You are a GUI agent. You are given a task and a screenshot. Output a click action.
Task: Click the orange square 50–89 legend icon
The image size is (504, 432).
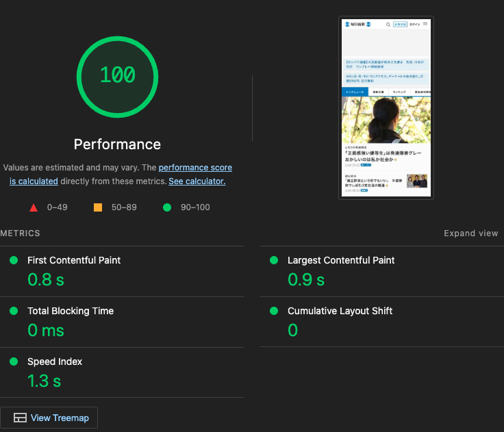pyautogui.click(x=98, y=207)
